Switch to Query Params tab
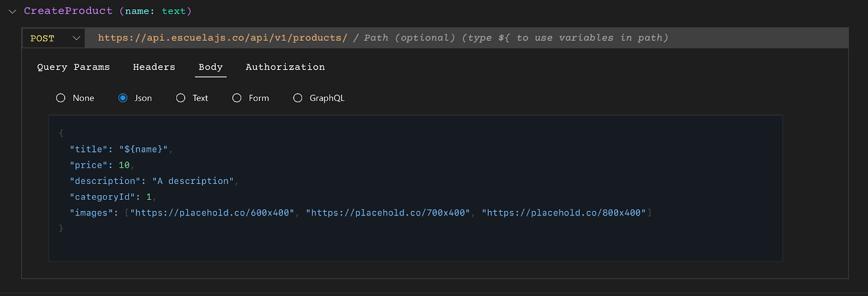 pos(73,67)
